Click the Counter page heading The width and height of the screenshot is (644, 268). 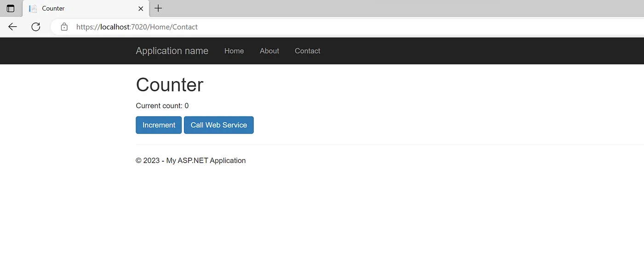pyautogui.click(x=169, y=85)
